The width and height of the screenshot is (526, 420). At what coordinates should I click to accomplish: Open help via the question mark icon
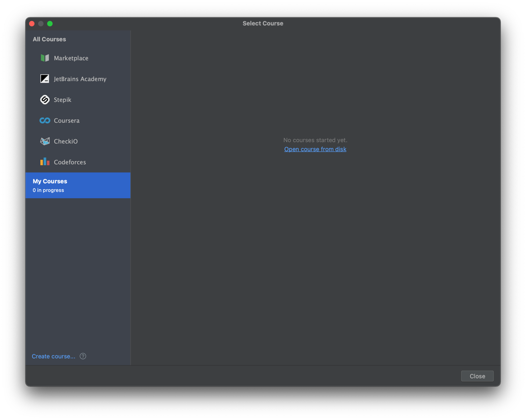click(83, 356)
